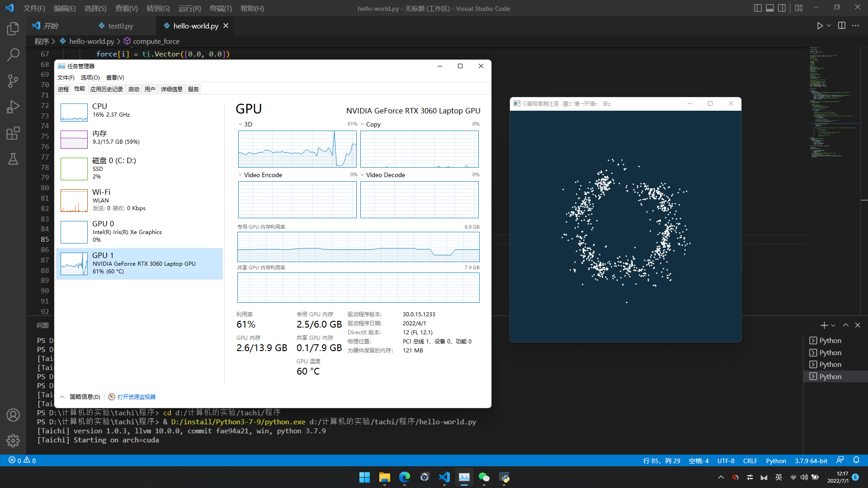Open the new terminal launch profile dropdown
This screenshot has height=488, width=868.
tap(833, 325)
